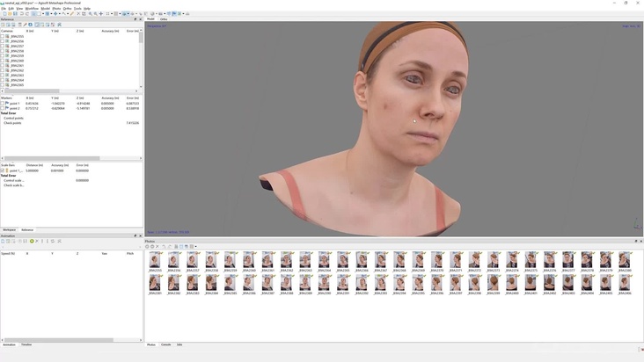Click green Append plus icon in Animation pane

click(x=32, y=241)
